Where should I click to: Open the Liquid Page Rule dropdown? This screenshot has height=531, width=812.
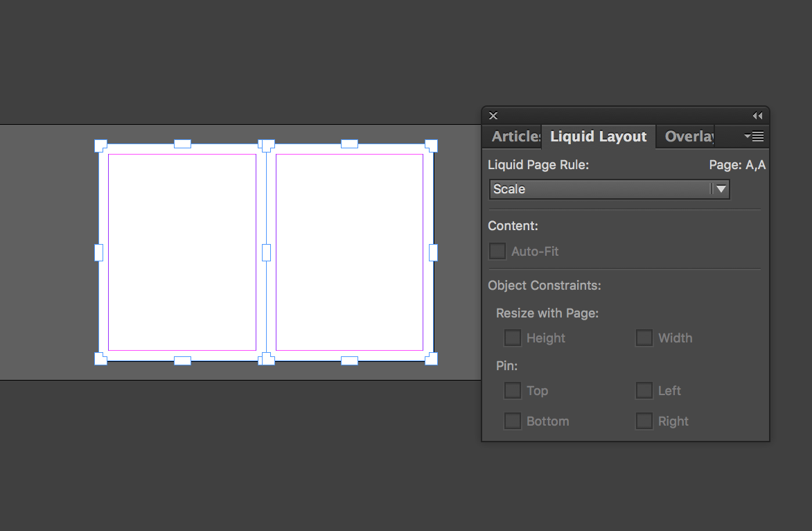pos(609,189)
